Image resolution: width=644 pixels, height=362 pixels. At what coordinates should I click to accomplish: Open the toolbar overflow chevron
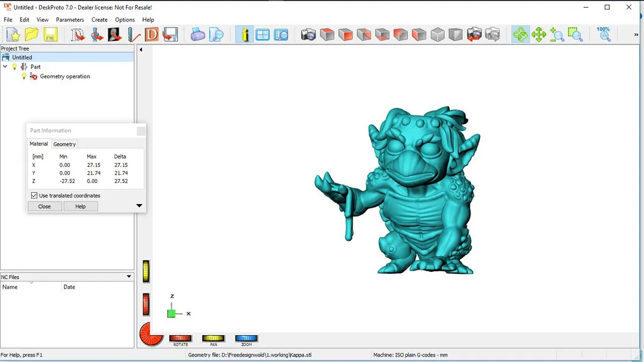pos(636,35)
